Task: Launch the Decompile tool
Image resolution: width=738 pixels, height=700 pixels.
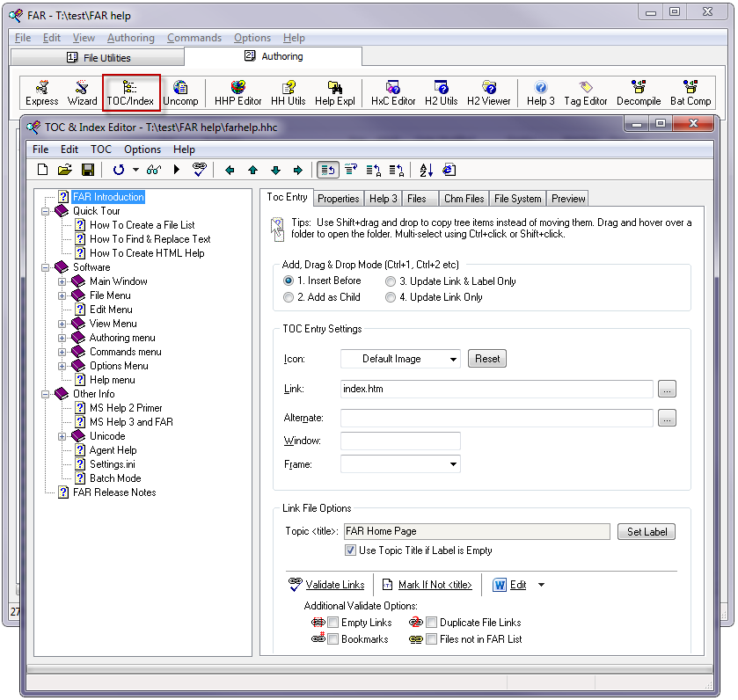Action: click(638, 93)
